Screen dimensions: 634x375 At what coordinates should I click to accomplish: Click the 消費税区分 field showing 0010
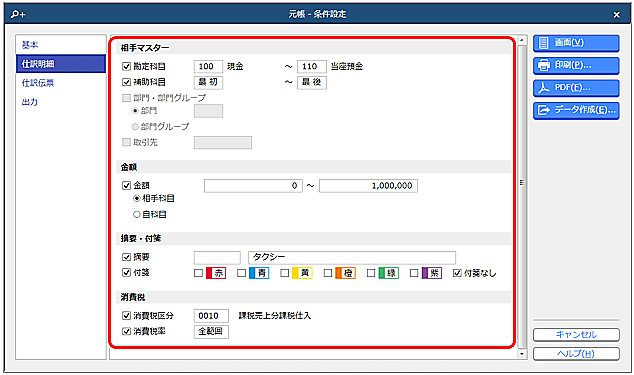pos(211,316)
